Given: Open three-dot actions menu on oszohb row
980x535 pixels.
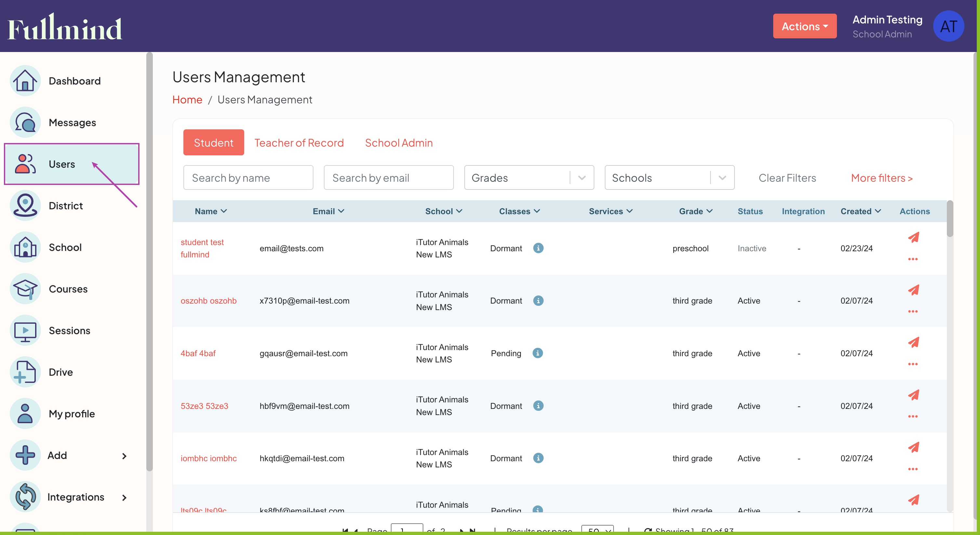Looking at the screenshot, I should pos(913,311).
